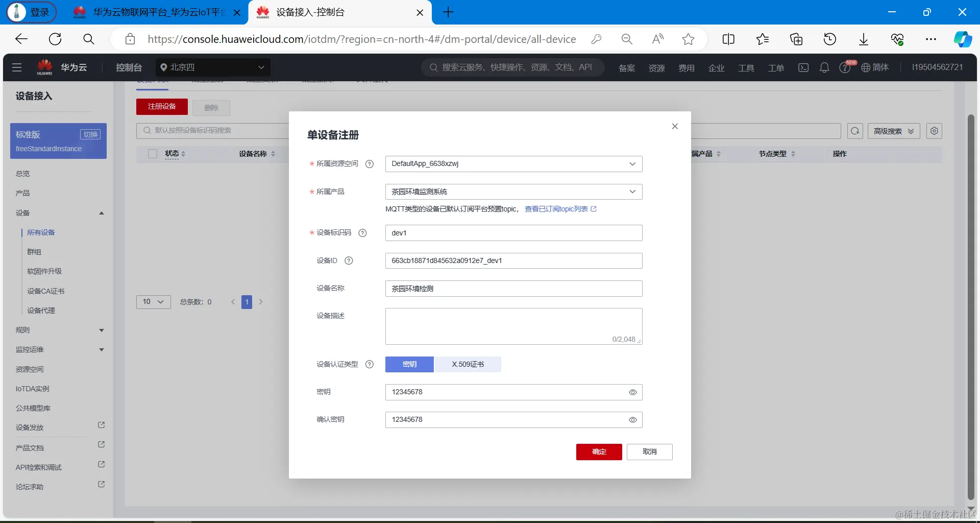Viewport: 980px width, 523px height.
Task: Add page to favorites star icon
Action: click(x=689, y=39)
